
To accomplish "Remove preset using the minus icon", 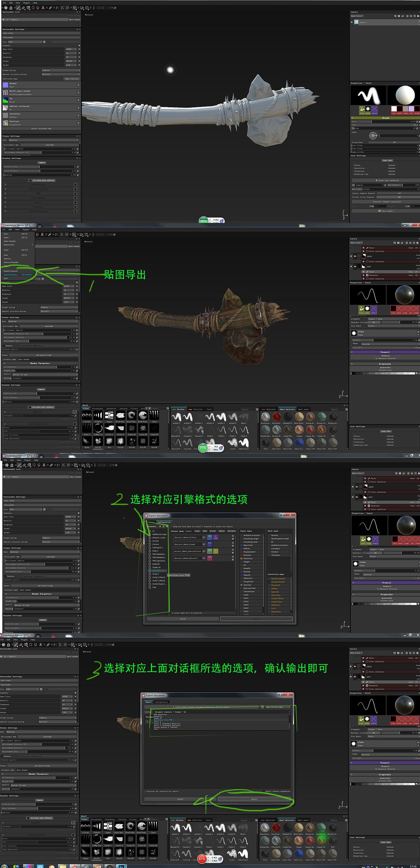I will pyautogui.click(x=163, y=526).
